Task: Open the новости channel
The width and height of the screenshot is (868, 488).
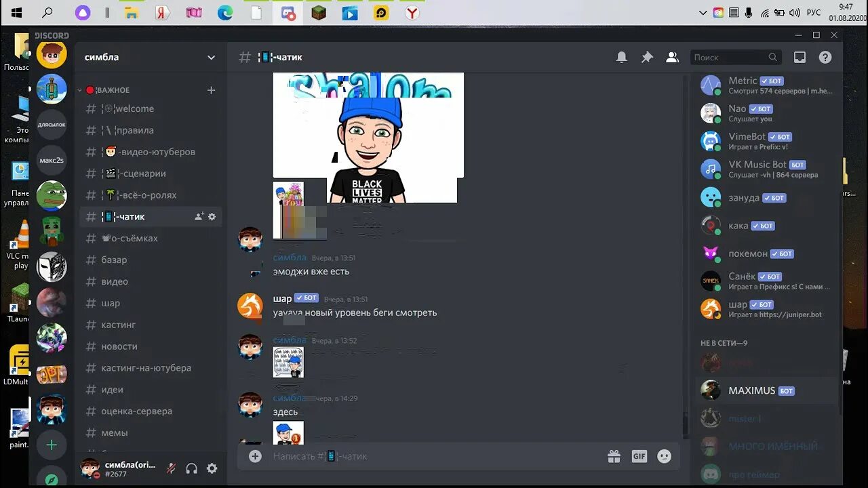Action: (x=151, y=346)
